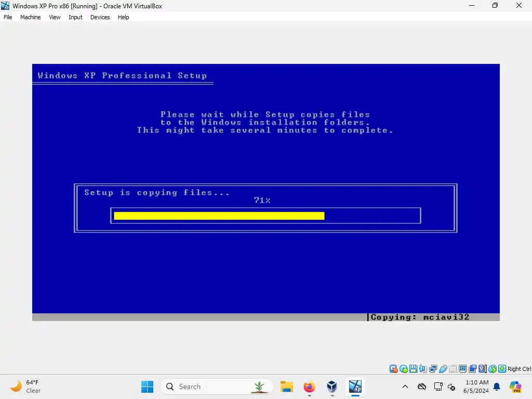Click the 'Setup is copying files...' text

pos(157,192)
